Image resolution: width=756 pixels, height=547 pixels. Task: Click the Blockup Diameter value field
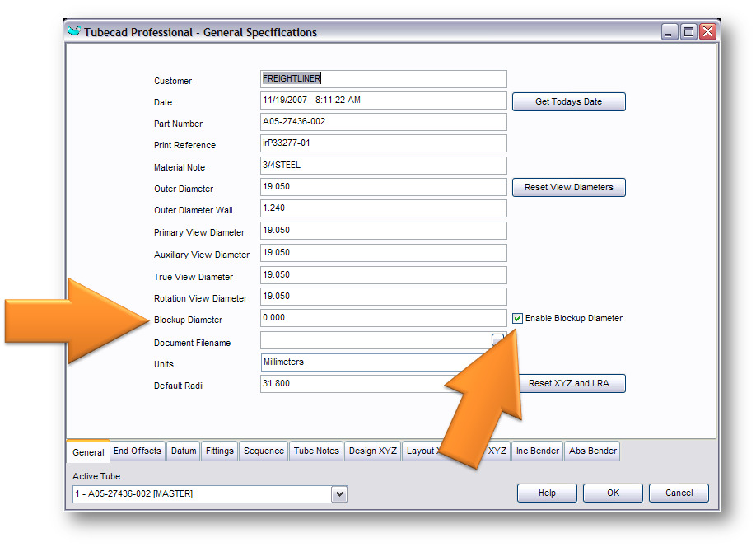coord(383,318)
